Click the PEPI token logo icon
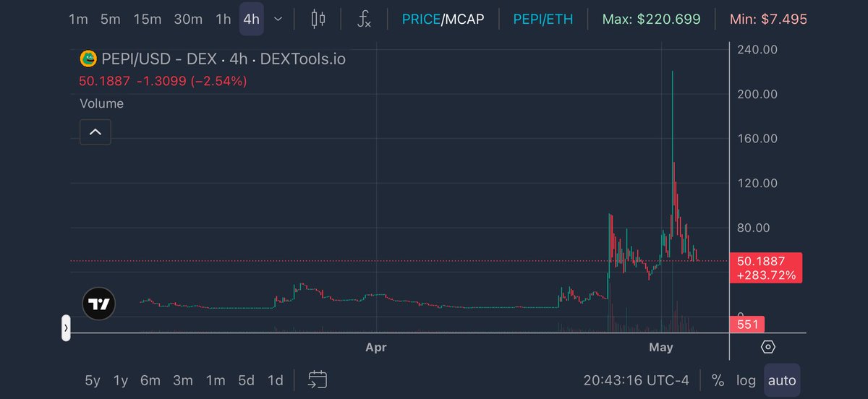Screen dimensions: 868x399 pos(88,59)
